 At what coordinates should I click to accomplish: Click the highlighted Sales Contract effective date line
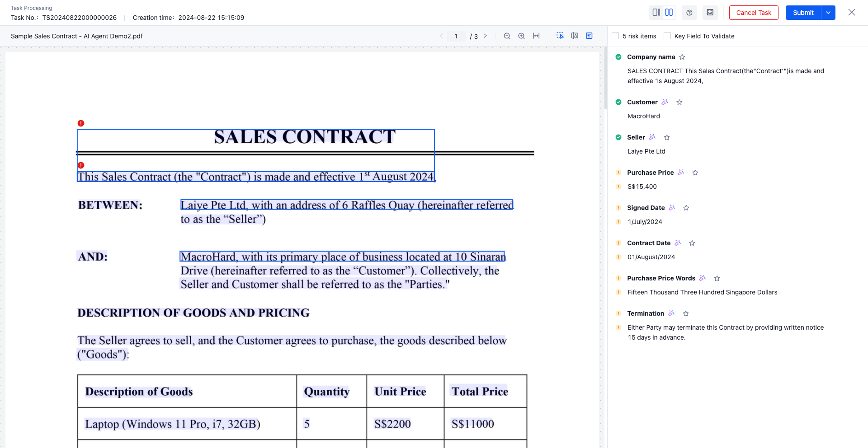256,177
